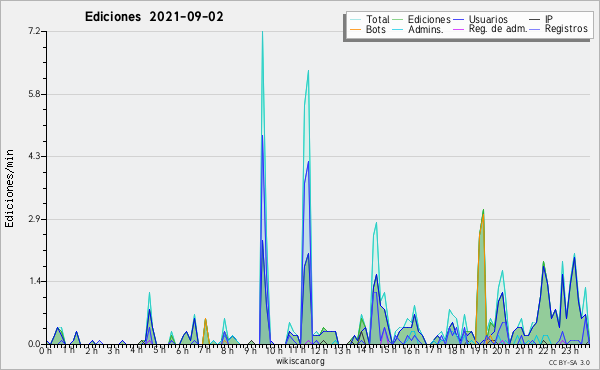Click the '10 h' x-axis label

274,351
